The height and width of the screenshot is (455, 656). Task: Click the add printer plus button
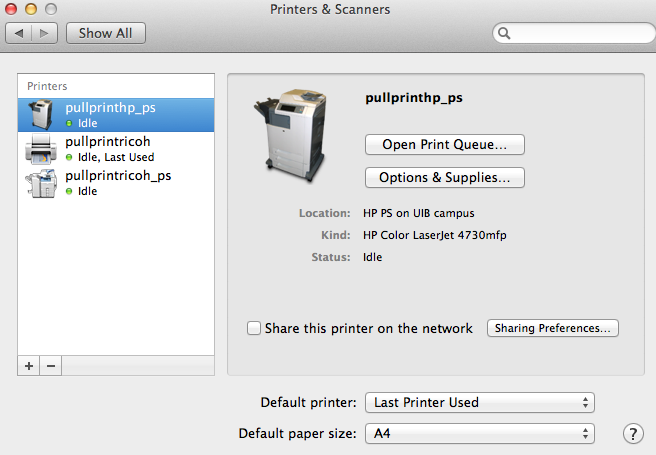(x=29, y=366)
